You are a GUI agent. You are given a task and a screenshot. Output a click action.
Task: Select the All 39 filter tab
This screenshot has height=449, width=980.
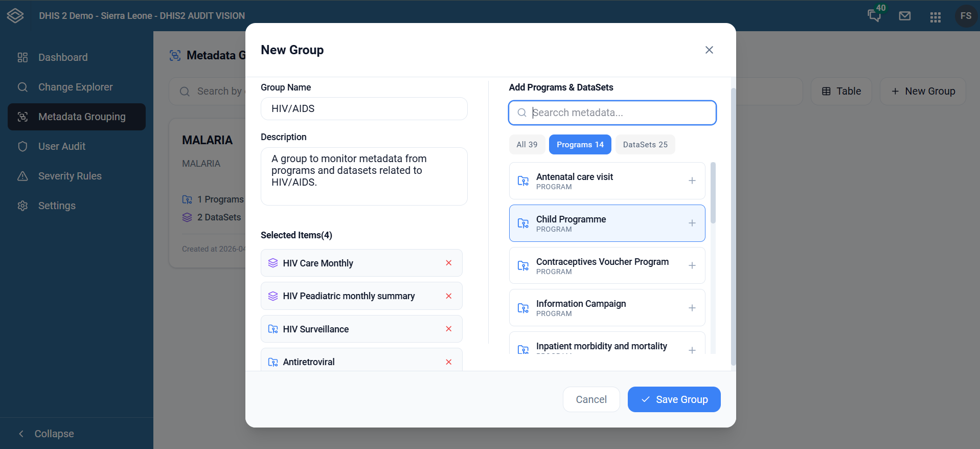click(x=527, y=145)
